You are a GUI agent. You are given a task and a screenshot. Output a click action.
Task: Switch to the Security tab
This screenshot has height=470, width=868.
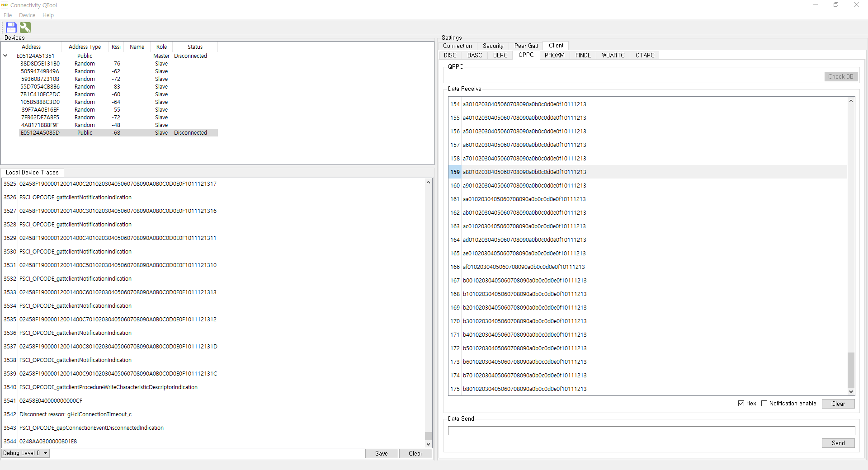(492, 46)
